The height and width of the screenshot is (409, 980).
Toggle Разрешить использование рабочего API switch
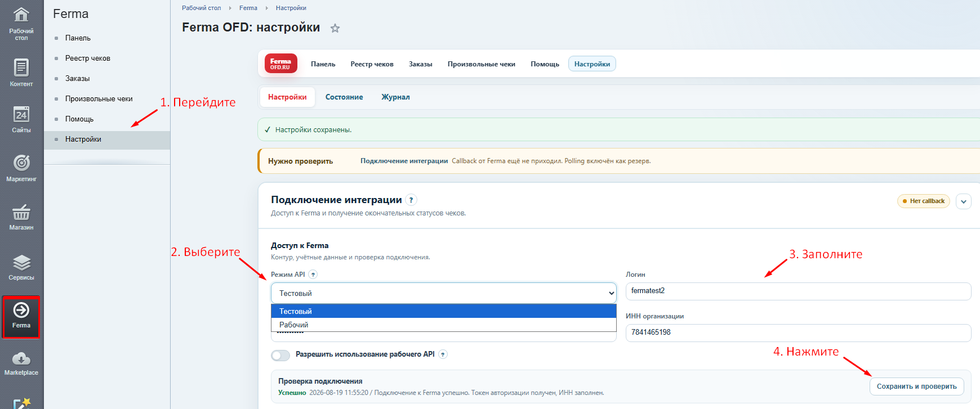(x=280, y=355)
